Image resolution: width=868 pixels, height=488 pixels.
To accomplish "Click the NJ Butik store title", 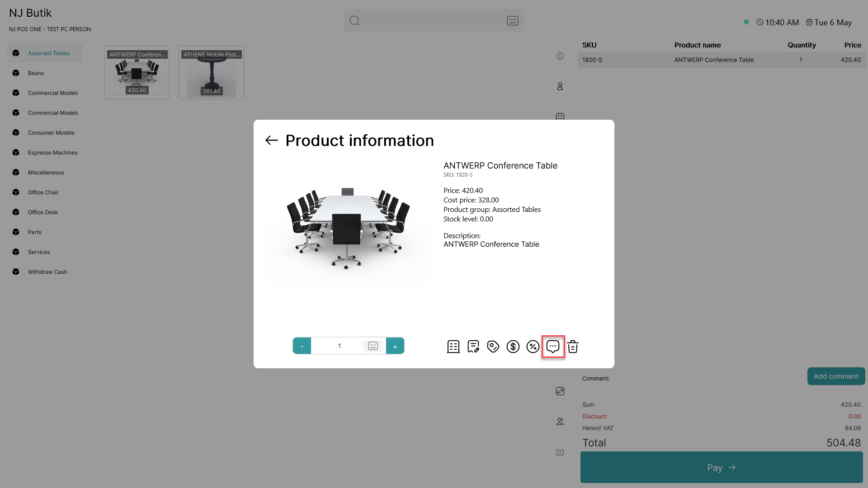I will [x=30, y=13].
